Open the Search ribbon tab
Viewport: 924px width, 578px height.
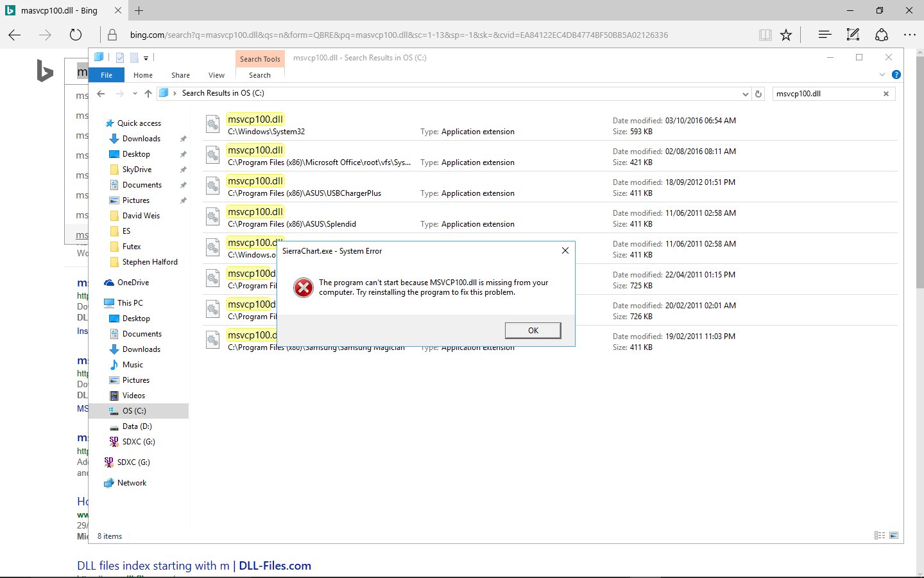click(x=260, y=75)
